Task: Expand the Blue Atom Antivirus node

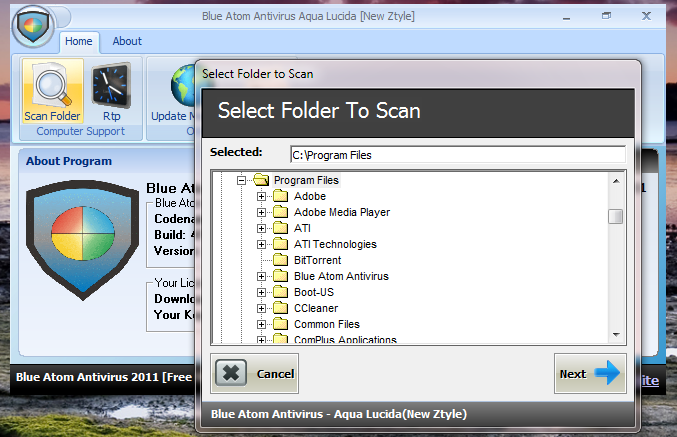Action: pyautogui.click(x=261, y=276)
